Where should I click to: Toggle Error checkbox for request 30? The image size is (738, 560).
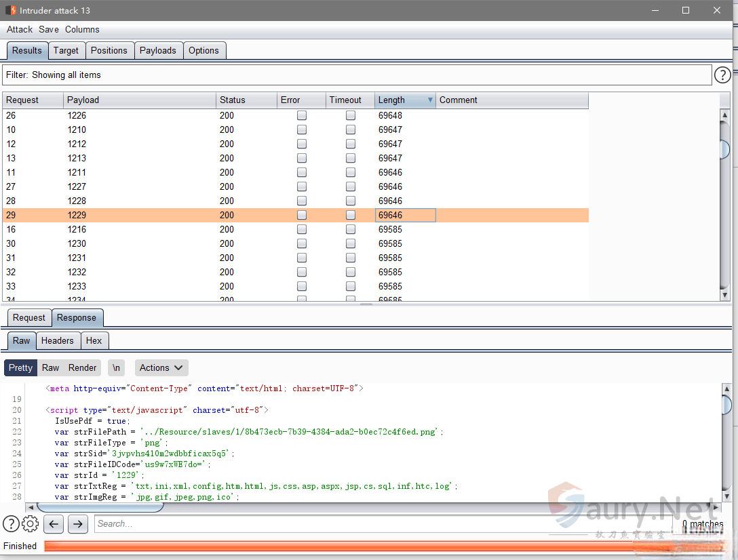[302, 243]
